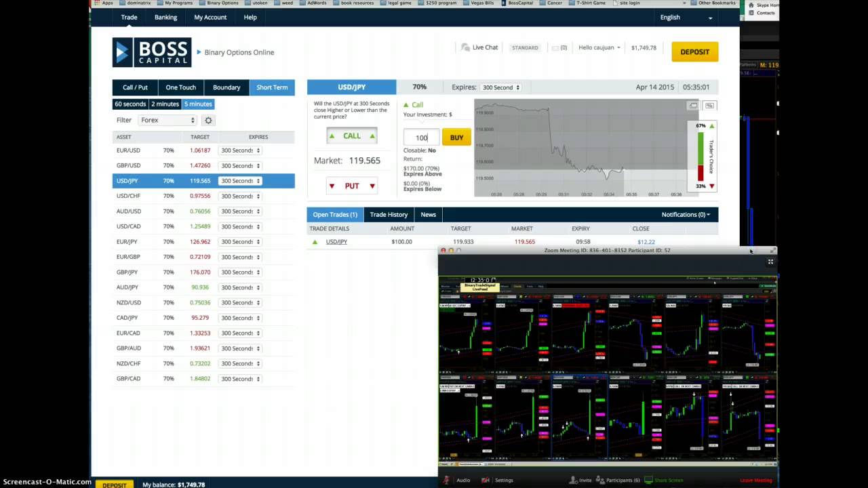Open the Apps bookmark icon

point(98,3)
